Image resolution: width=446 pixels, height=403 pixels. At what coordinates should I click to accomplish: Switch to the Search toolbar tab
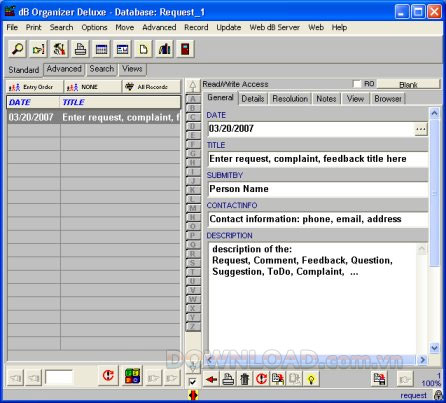[102, 69]
